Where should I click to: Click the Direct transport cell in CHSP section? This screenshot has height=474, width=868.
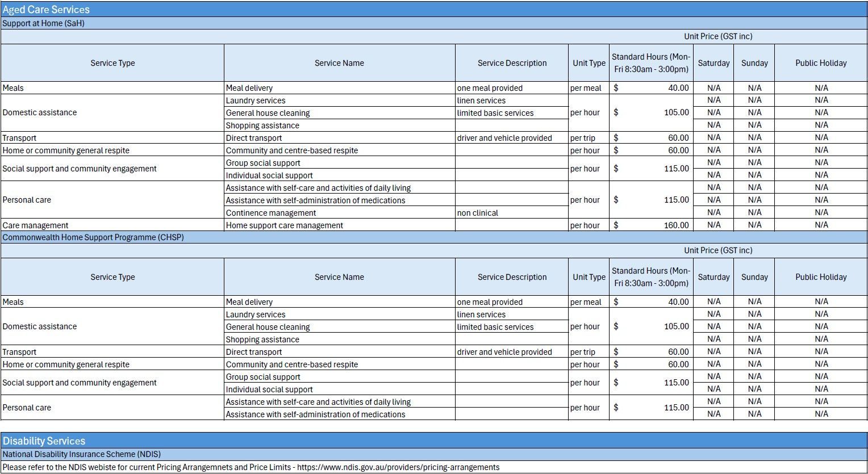tap(253, 351)
